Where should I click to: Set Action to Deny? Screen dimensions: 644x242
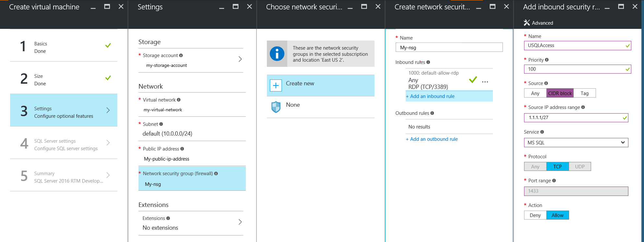click(x=535, y=215)
